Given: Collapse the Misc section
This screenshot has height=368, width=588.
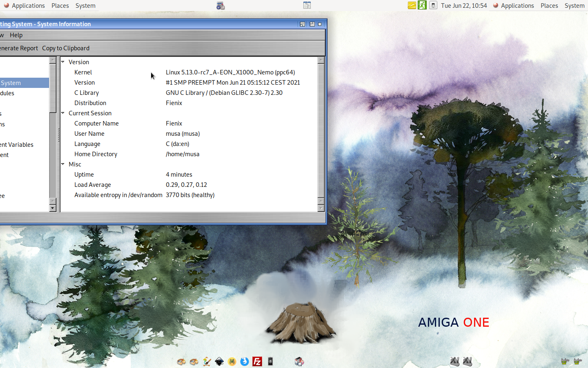Looking at the screenshot, I should coord(63,164).
